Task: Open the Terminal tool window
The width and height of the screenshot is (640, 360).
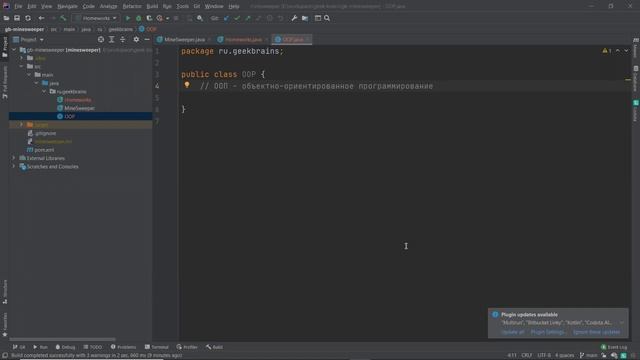Action: pos(157,347)
